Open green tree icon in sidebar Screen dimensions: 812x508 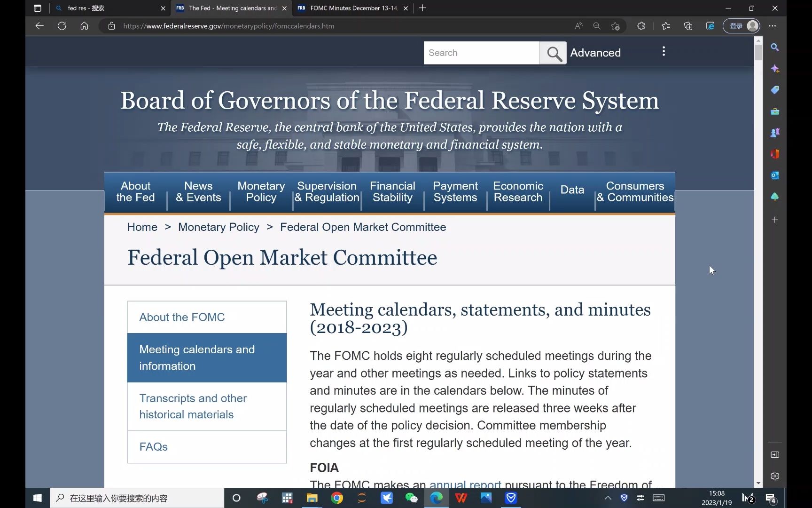(775, 197)
